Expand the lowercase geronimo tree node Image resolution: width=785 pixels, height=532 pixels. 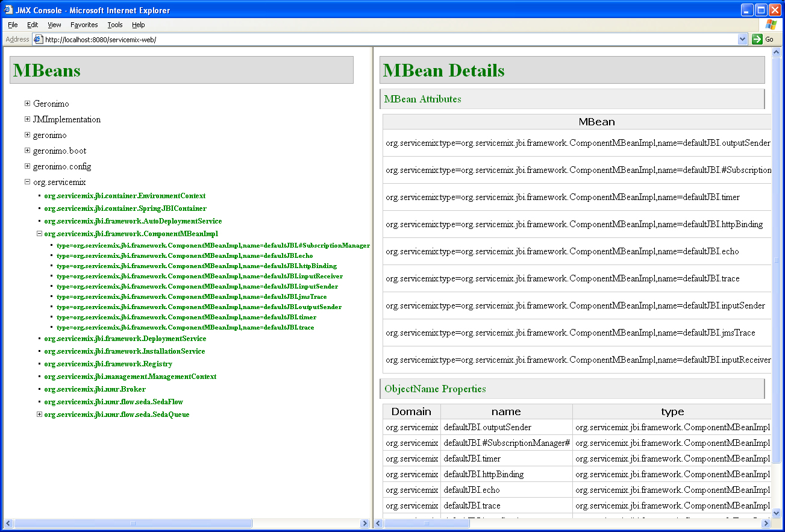(x=28, y=135)
